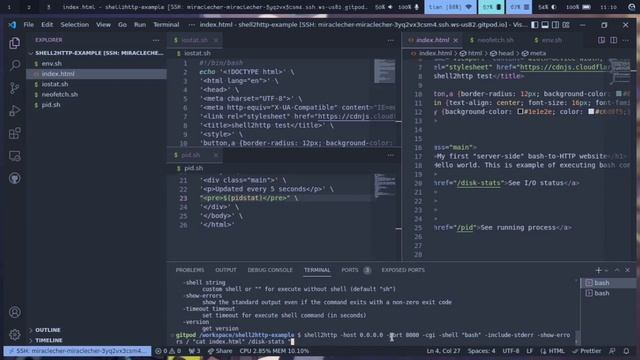The height and width of the screenshot is (360, 640).
Task: Toggle secondary sidebar layout icon
Action: pyautogui.click(x=556, y=25)
